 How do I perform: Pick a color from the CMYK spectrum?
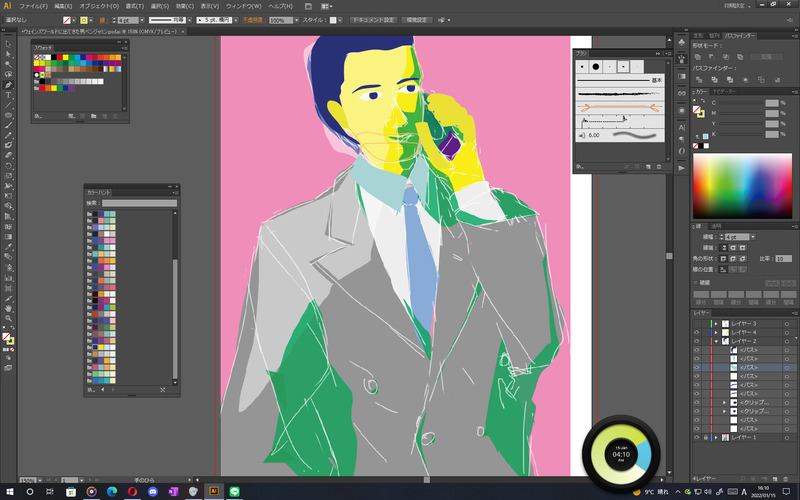pyautogui.click(x=740, y=185)
